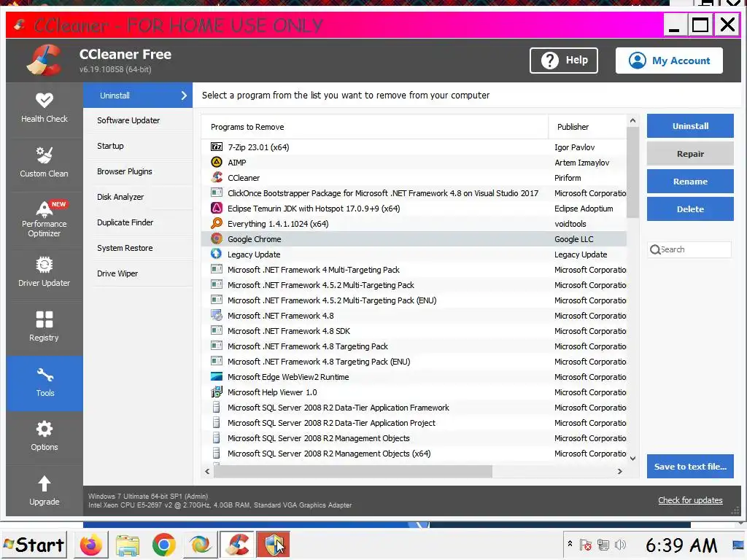This screenshot has width=747, height=560.
Task: Select Microsoft .NET Framework 4 Multi-Targeting Pack
Action: coord(414,270)
